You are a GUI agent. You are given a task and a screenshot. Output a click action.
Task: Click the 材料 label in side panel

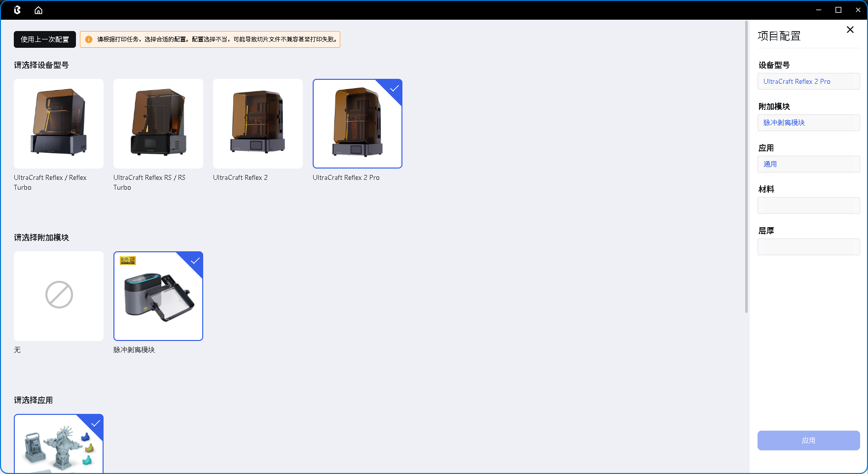click(766, 189)
